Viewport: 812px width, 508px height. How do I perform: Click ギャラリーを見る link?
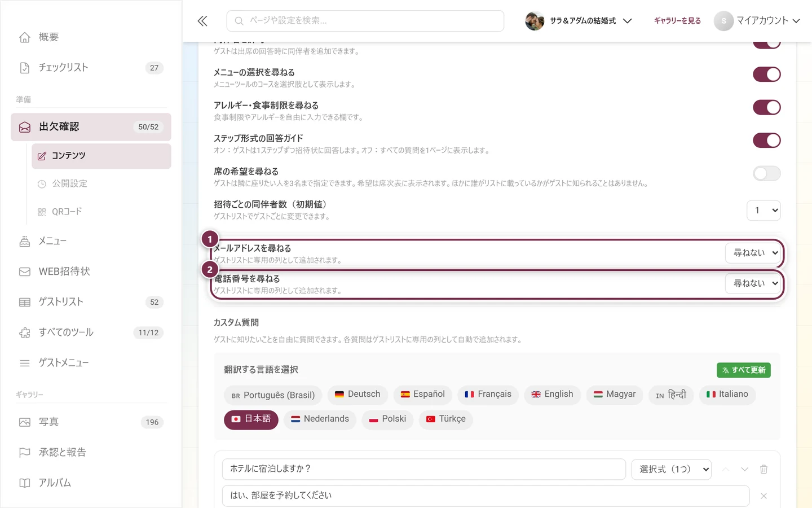pyautogui.click(x=677, y=21)
